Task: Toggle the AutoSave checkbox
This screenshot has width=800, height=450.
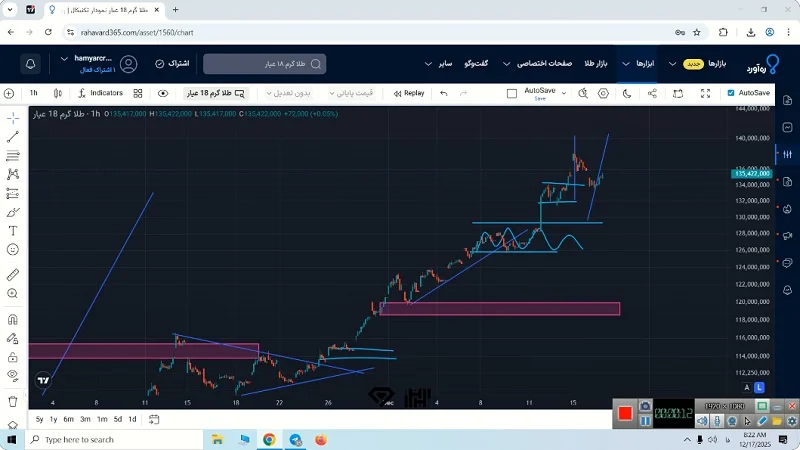Action: pyautogui.click(x=731, y=93)
